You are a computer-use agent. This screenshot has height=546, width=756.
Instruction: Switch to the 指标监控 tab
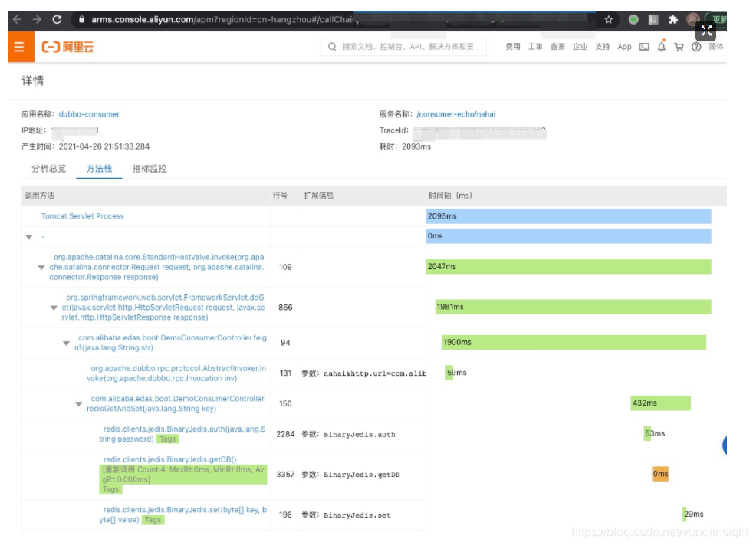tap(150, 169)
